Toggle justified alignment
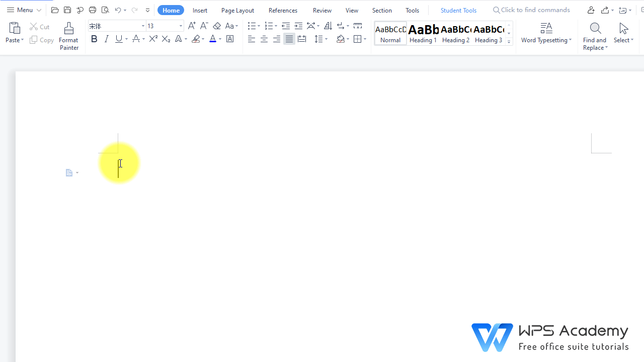 pyautogui.click(x=289, y=39)
